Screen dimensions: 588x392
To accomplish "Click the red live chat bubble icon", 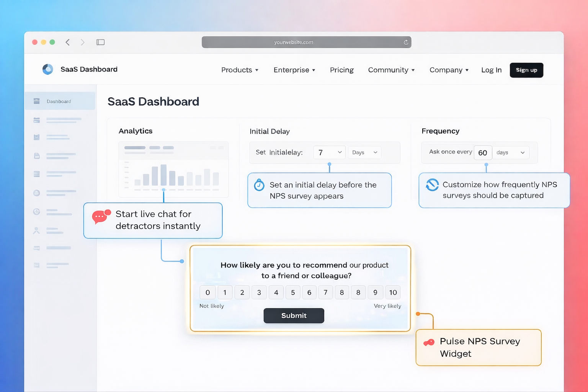I will click(101, 217).
